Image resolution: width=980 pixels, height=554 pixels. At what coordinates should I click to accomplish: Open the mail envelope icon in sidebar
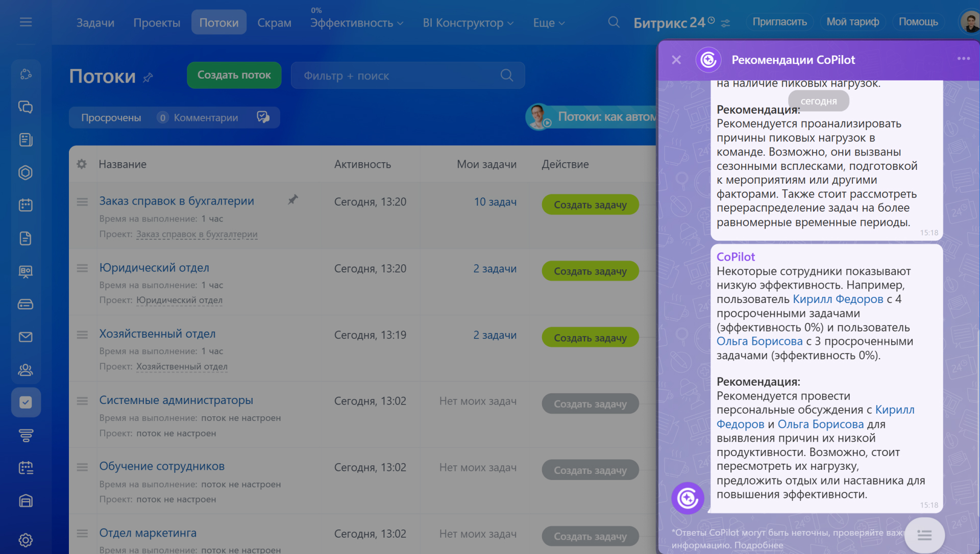tap(26, 337)
